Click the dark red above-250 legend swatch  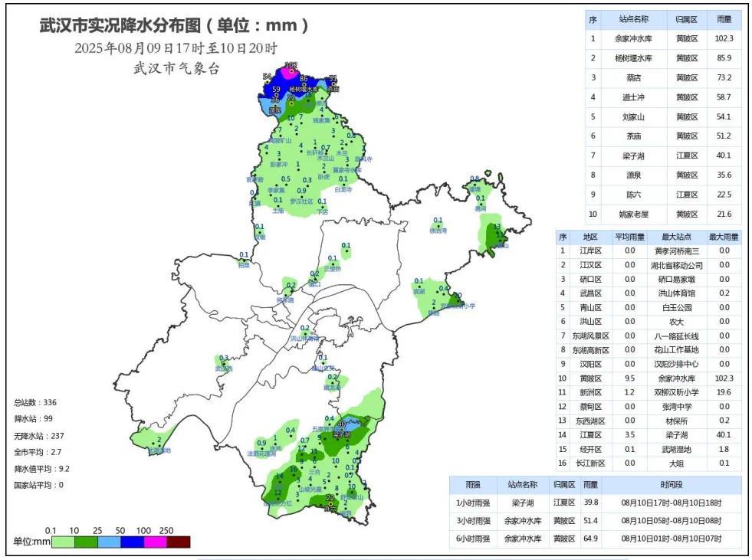(x=179, y=542)
